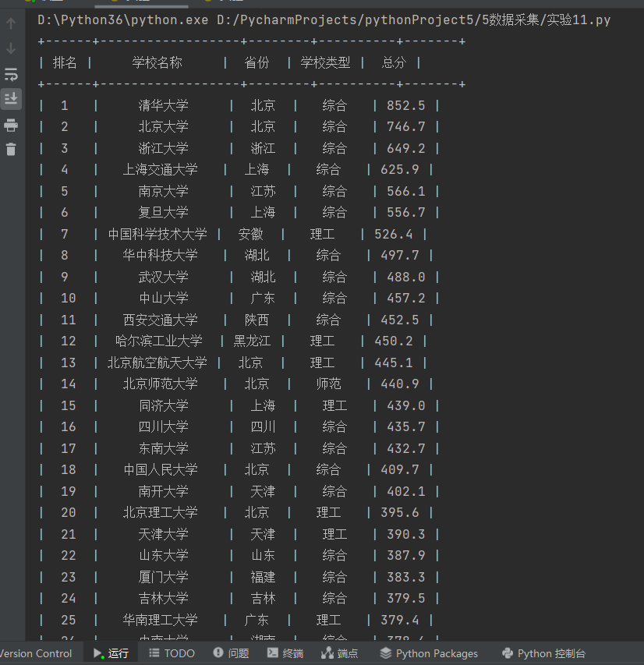
Task: Click 吉林大学 school name
Action: pyautogui.click(x=163, y=598)
